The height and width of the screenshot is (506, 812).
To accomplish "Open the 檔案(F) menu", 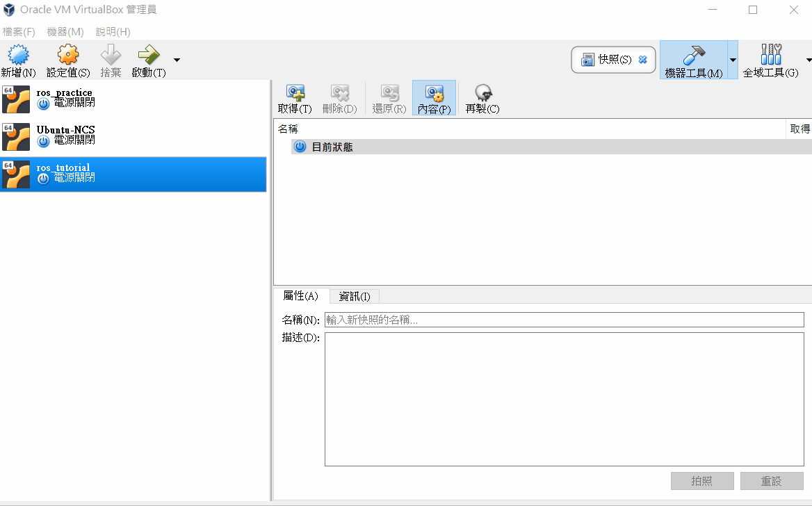I will tap(19, 31).
